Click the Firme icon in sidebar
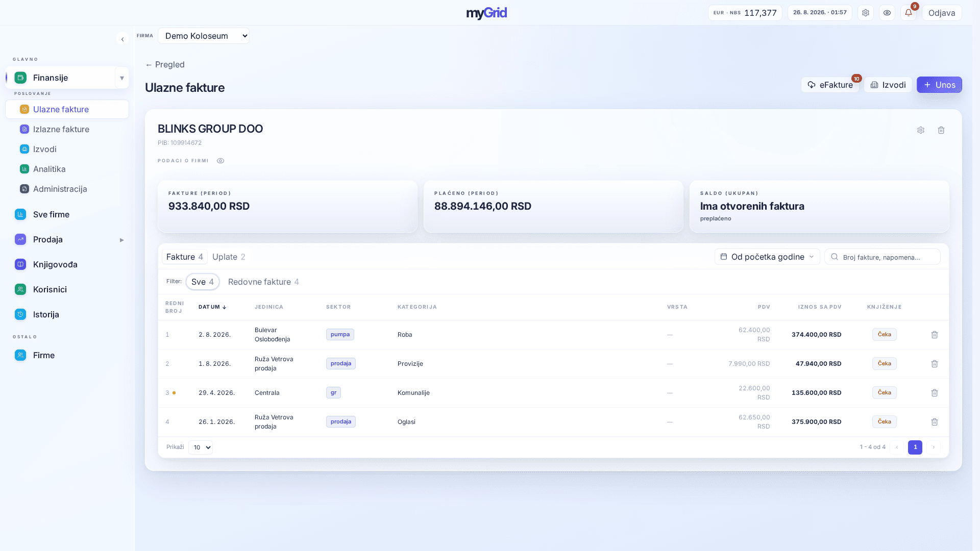Screen dimensions: 980x551 coord(20,355)
